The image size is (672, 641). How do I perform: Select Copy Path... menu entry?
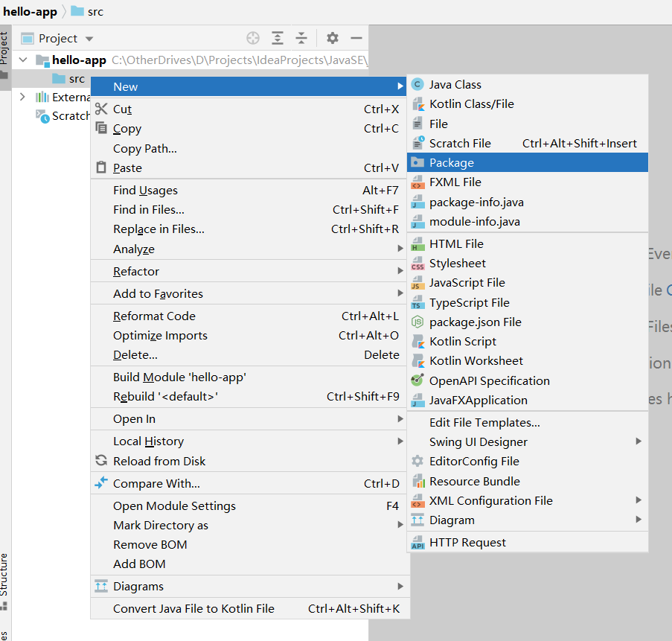pos(250,148)
